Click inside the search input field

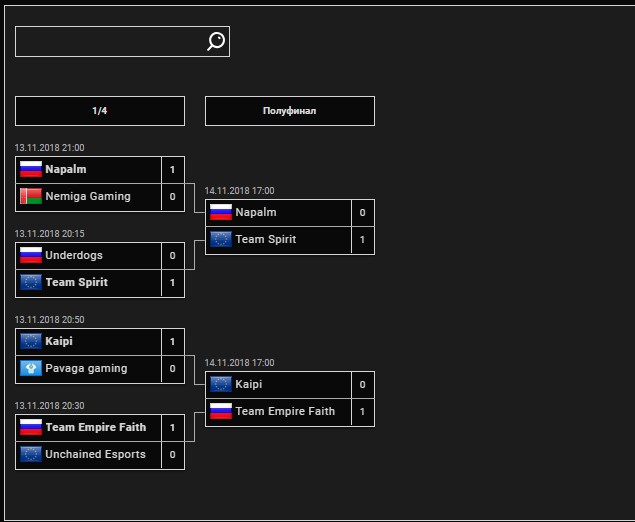click(108, 41)
